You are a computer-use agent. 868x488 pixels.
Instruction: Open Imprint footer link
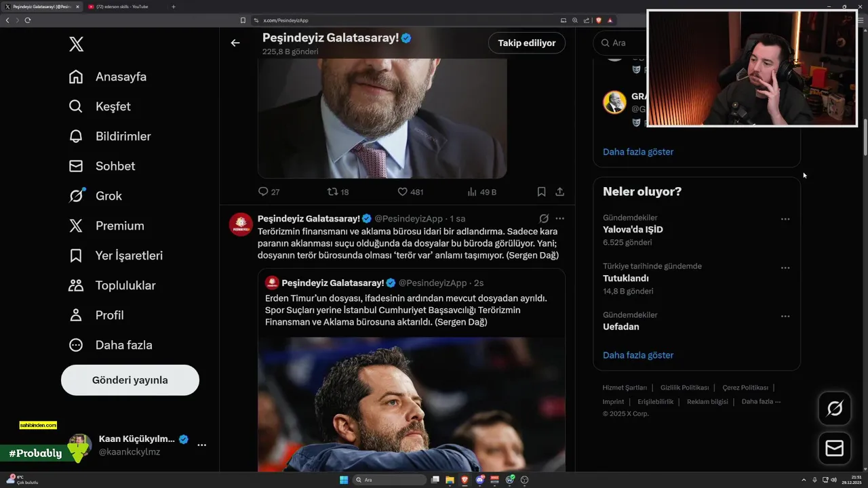pyautogui.click(x=613, y=402)
